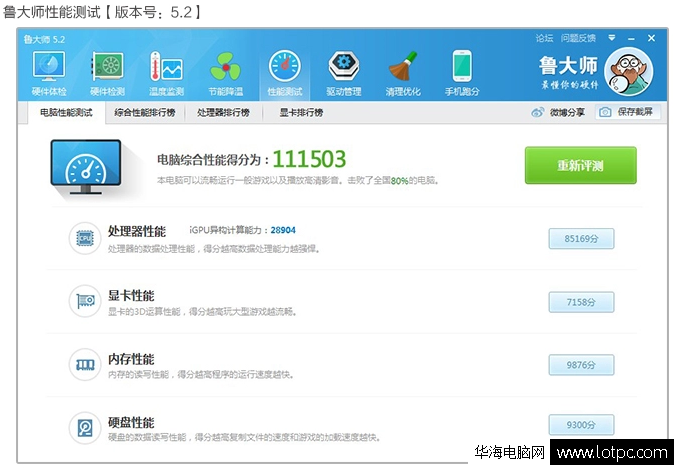
Task: Click the 内存性能 memory stick icon
Action: 85,365
